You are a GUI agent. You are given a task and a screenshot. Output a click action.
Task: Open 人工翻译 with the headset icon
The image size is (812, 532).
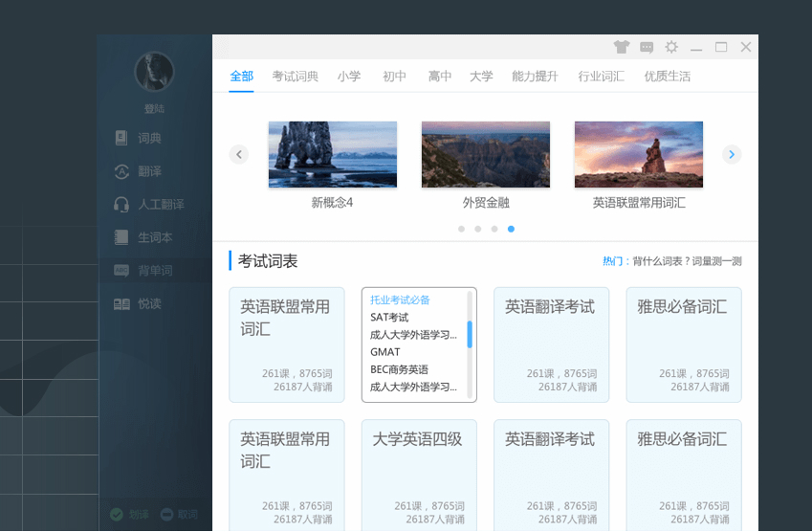tap(149, 205)
